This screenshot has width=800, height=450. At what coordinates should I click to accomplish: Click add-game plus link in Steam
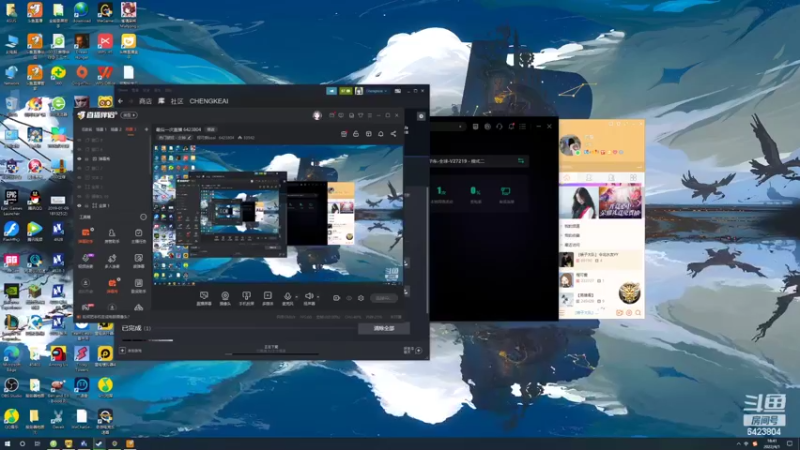tap(131, 351)
